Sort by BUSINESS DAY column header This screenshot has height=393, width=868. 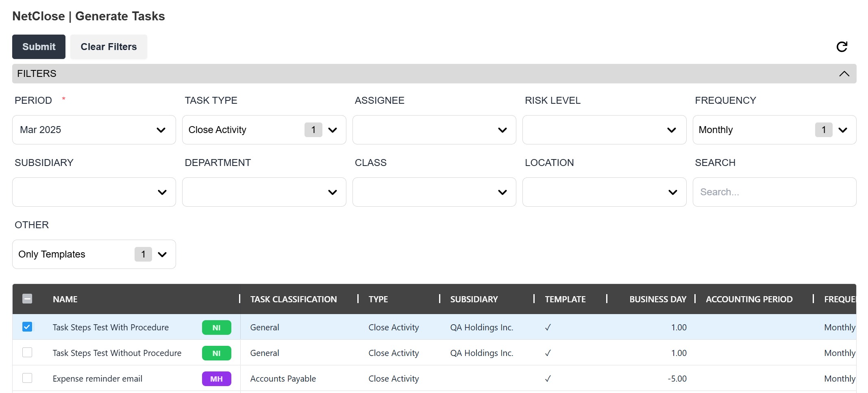pos(658,299)
